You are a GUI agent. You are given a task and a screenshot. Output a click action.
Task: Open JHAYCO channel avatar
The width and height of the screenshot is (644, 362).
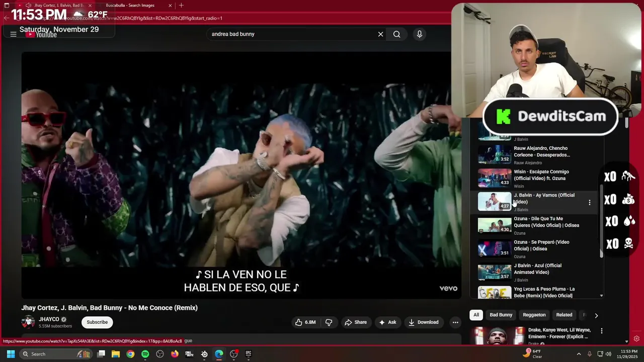pyautogui.click(x=28, y=322)
